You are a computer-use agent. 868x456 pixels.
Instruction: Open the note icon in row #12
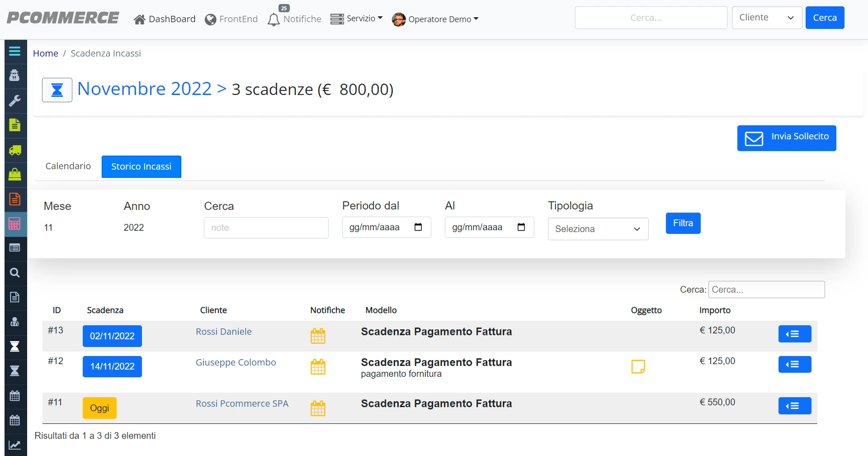(638, 366)
